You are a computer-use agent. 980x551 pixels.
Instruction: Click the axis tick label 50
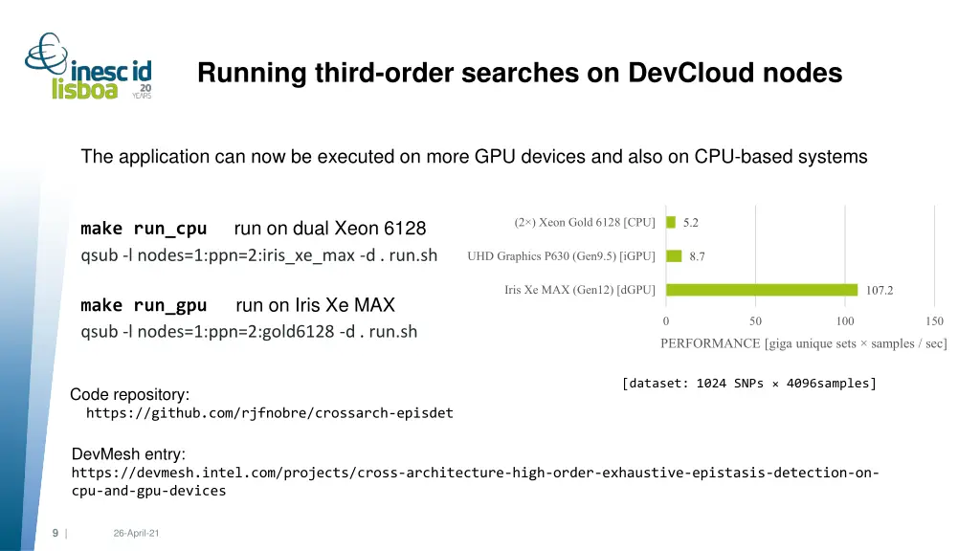click(x=756, y=321)
